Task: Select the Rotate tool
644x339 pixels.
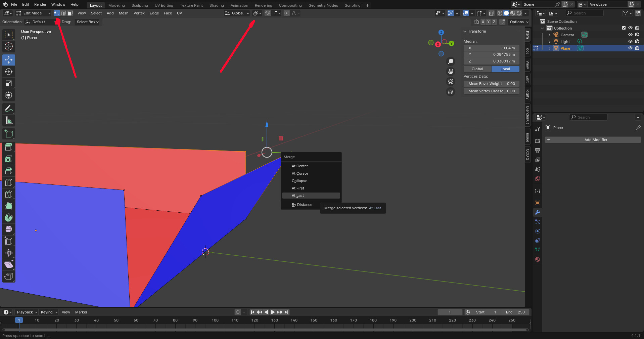Action: (9, 72)
